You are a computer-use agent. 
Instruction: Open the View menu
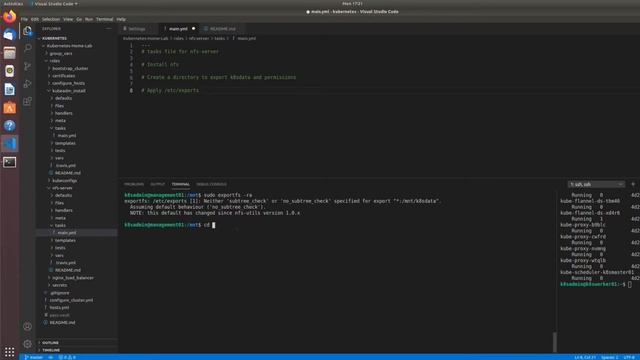[x=68, y=19]
